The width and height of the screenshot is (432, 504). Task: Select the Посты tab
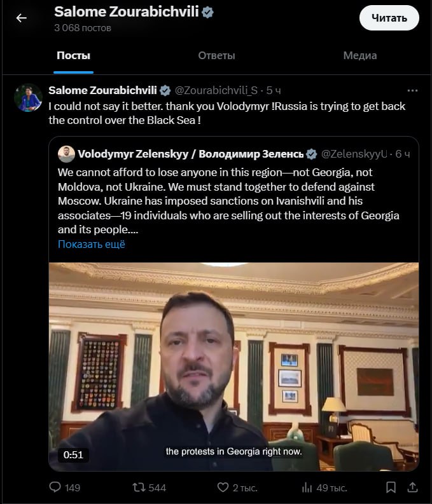[73, 55]
